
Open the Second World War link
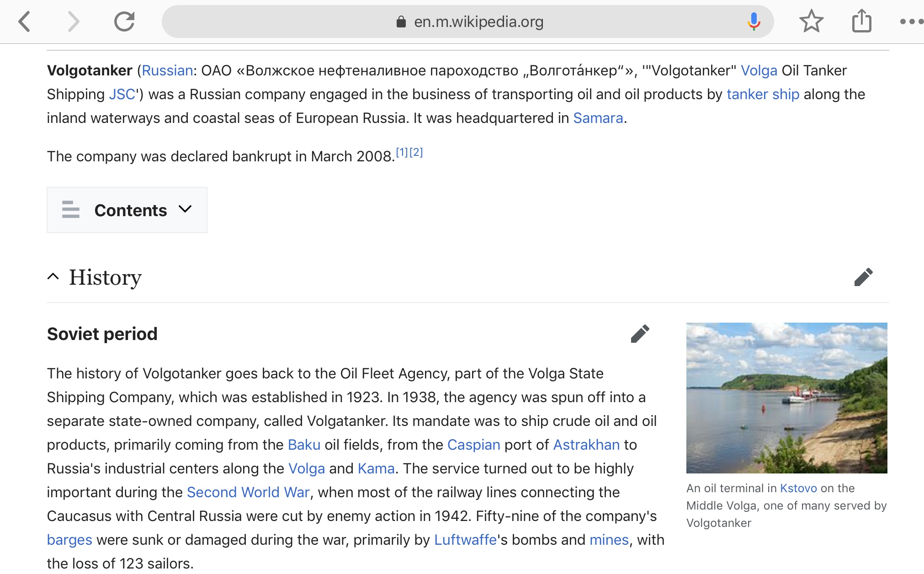(248, 492)
